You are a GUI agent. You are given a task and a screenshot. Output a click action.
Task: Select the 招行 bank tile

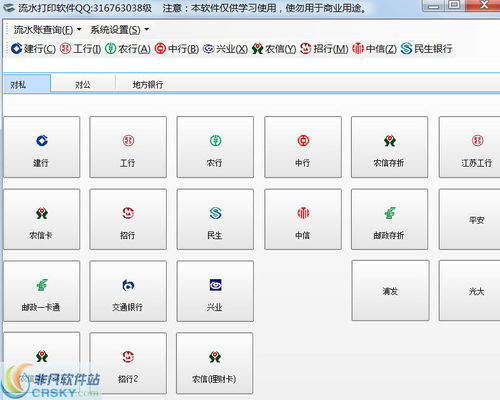128,219
